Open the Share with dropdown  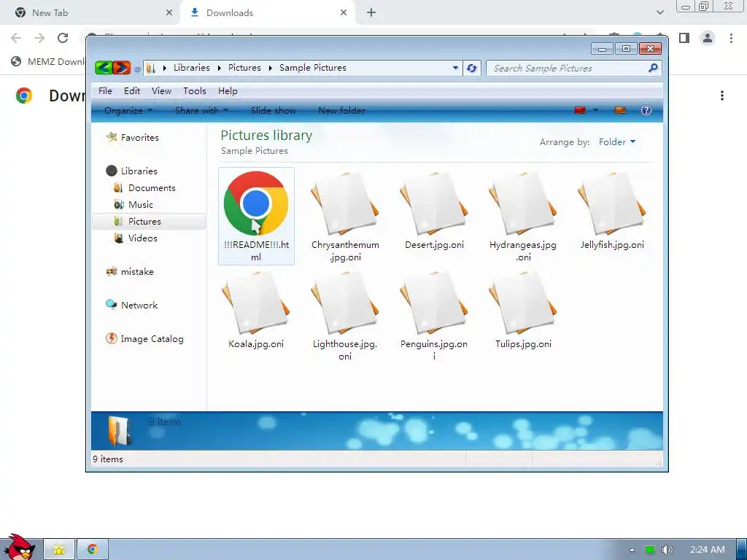201,111
